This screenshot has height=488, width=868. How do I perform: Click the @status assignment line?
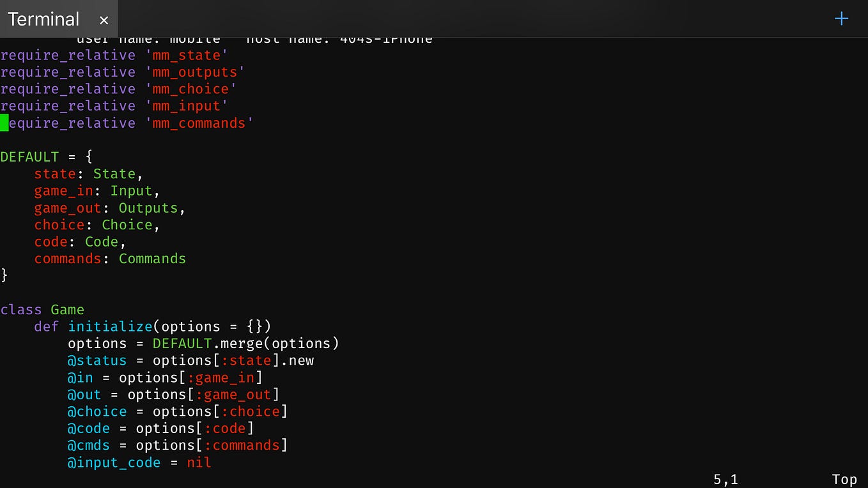[190, 360]
